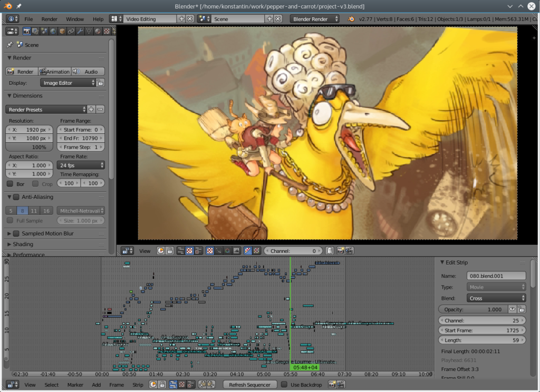Screen dimensions: 540x392
Task: Open the Window menu
Action: [x=75, y=19]
